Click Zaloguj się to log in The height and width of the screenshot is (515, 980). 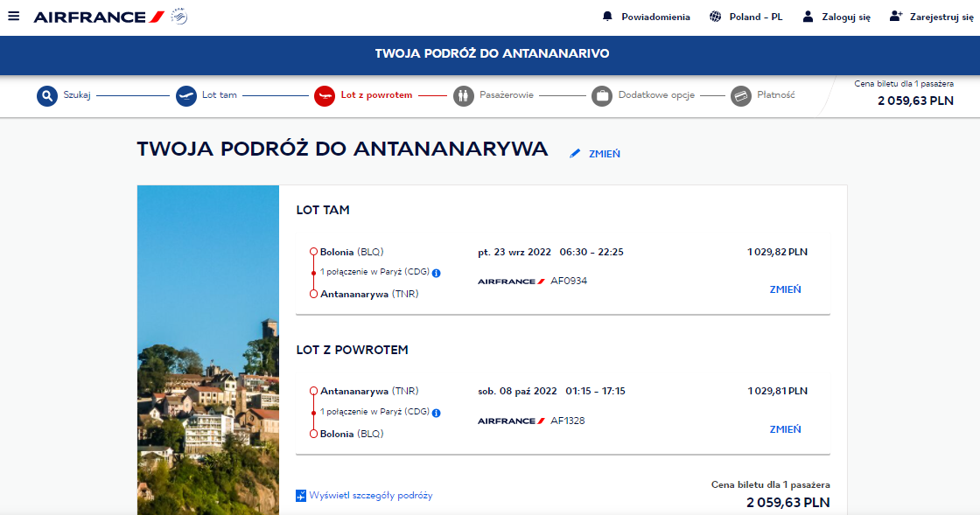point(845,17)
